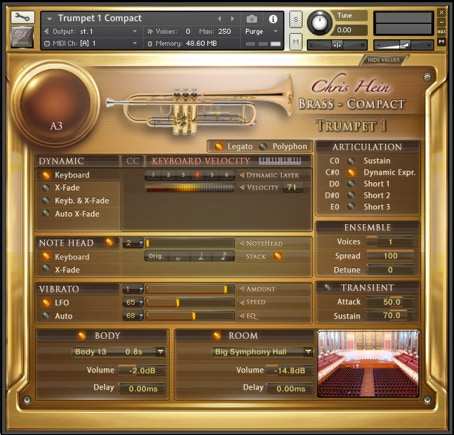Open the MIDI Ch [A] 1 dropdown
Viewport: 454px width, 435px height.
click(x=91, y=43)
